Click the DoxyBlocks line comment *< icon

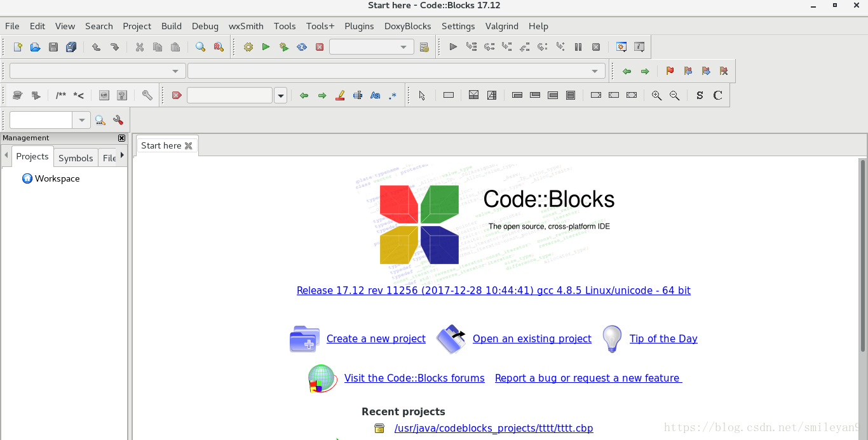(79, 95)
